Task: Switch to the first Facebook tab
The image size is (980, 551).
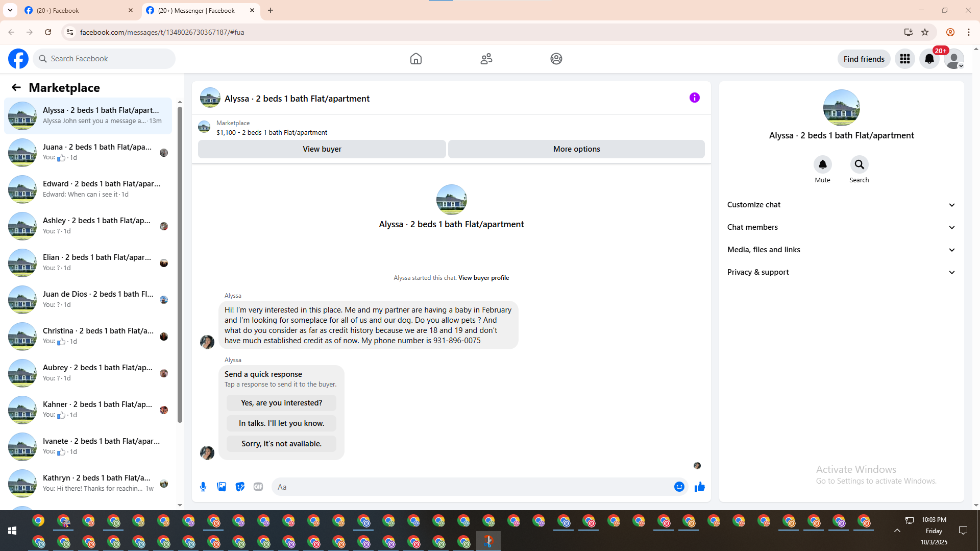Action: coord(79,10)
